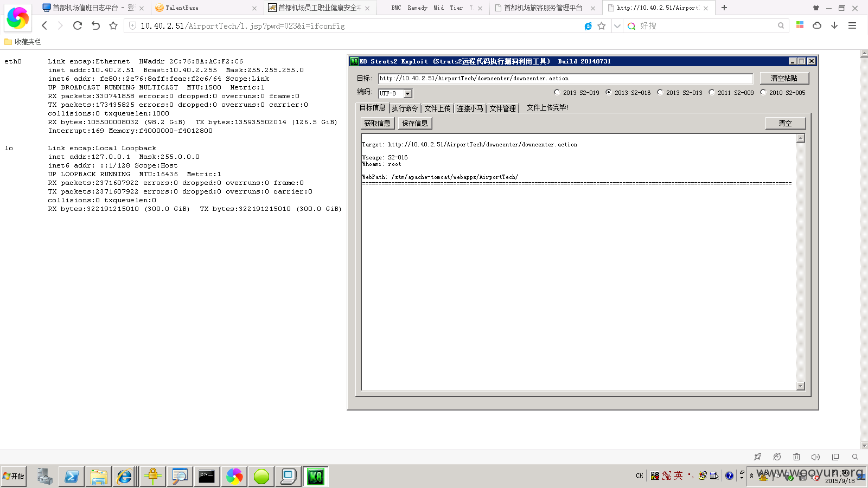
Task: Click the 获取信息 button
Action: 377,123
